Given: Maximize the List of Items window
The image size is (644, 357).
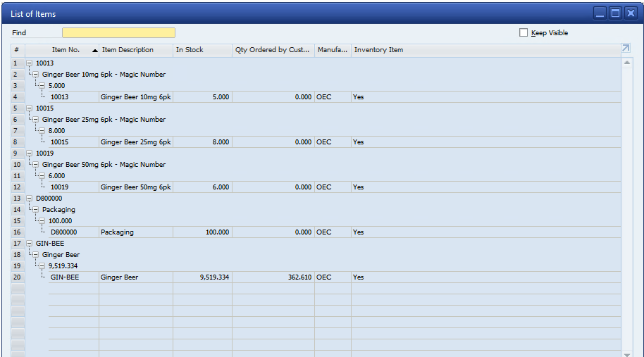Looking at the screenshot, I should click(615, 13).
